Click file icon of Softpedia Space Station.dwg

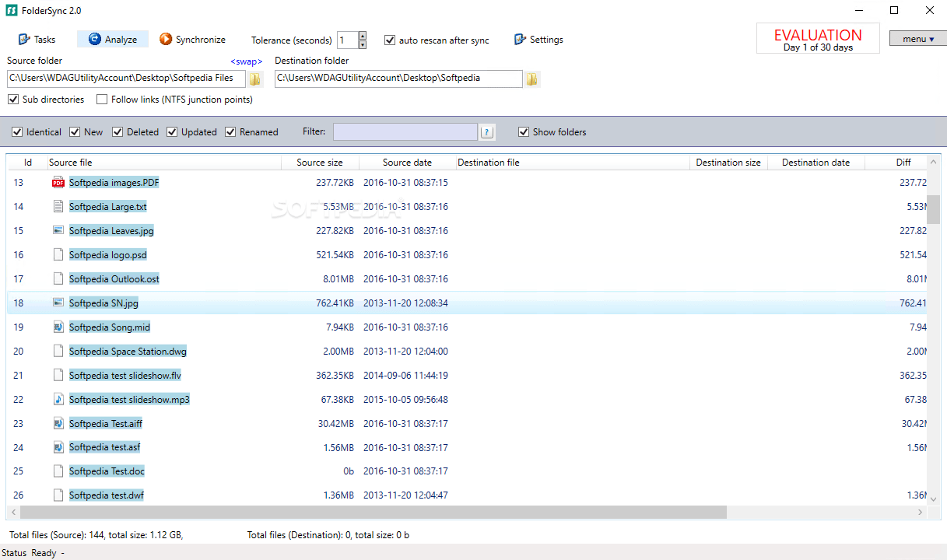[58, 352]
